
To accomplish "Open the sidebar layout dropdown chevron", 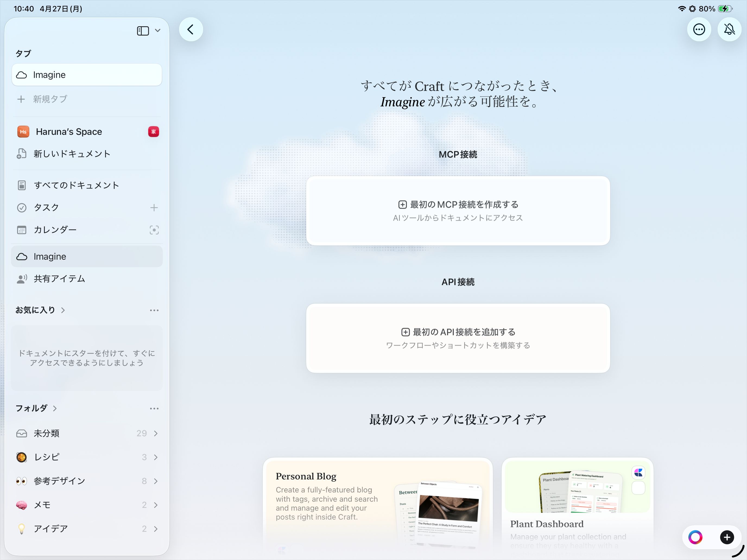I will coord(157,30).
